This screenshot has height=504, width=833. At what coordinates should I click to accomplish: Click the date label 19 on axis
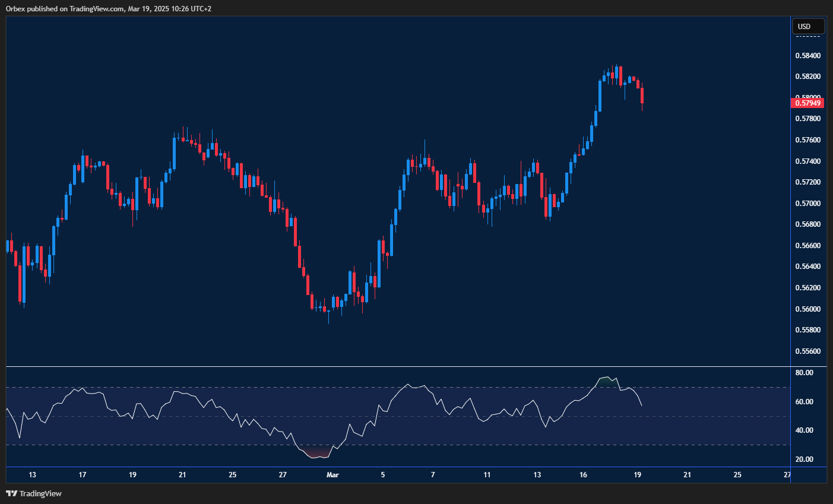pyautogui.click(x=637, y=475)
